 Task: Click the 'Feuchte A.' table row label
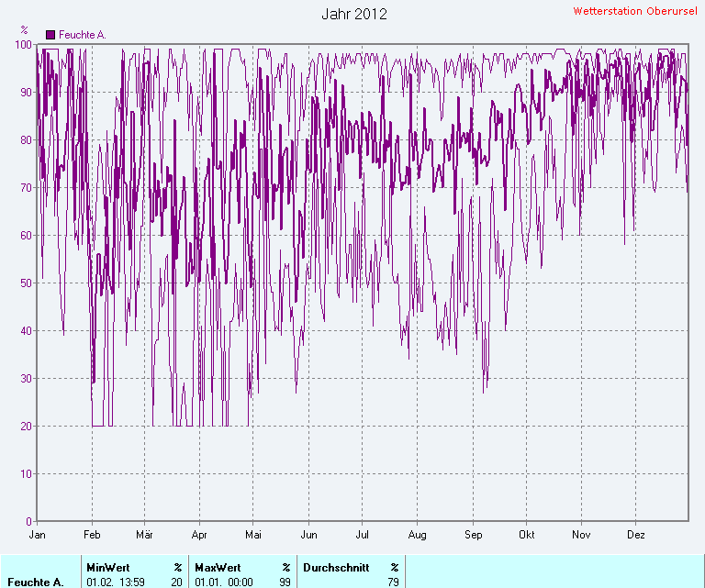[36, 582]
